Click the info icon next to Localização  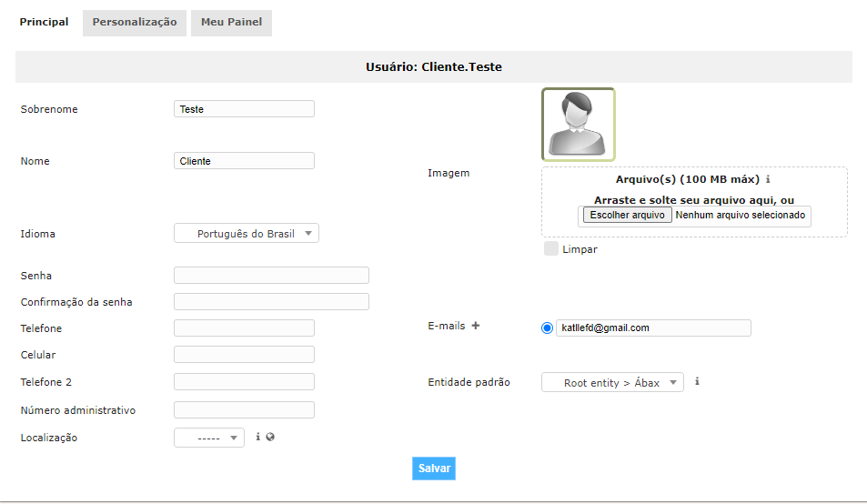257,438
